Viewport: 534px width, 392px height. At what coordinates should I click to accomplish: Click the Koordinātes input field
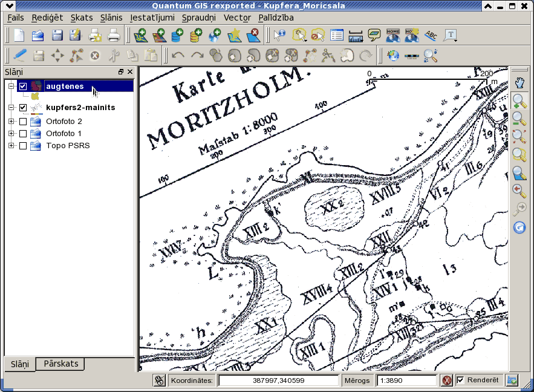coord(279,381)
